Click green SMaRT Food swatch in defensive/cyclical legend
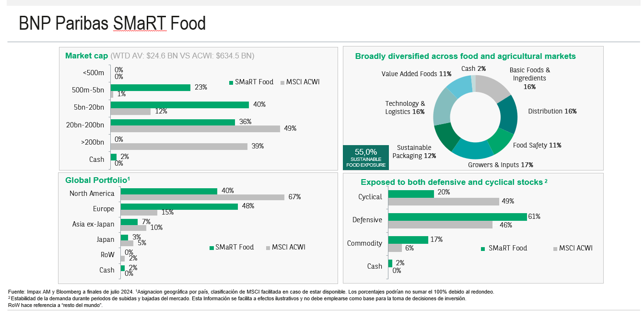 (483, 249)
